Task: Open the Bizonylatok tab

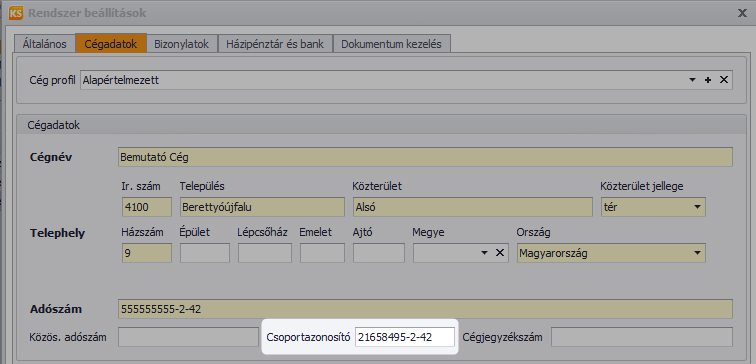Action: tap(181, 44)
